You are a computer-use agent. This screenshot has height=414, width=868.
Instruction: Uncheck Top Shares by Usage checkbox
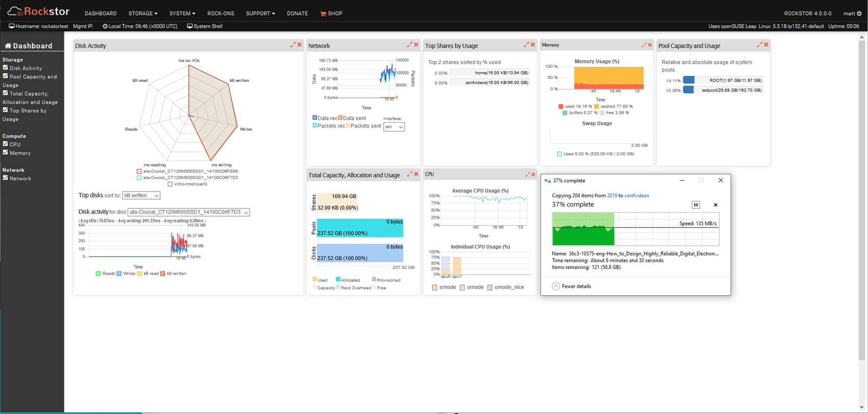[5, 110]
